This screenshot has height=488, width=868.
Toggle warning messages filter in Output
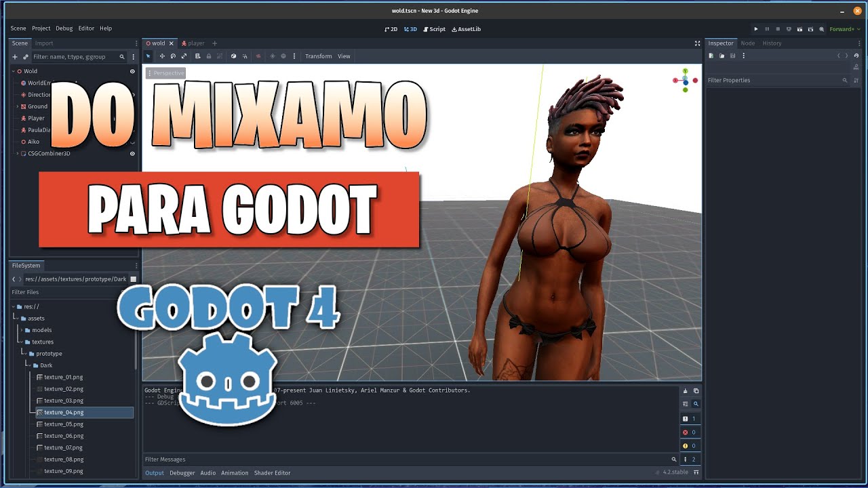coord(690,446)
